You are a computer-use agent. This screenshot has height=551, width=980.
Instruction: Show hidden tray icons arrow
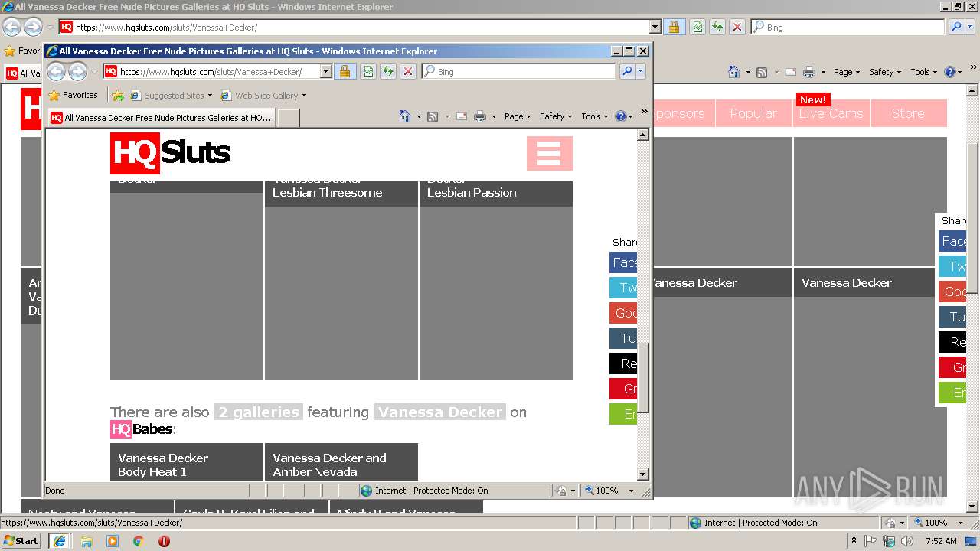[854, 541]
